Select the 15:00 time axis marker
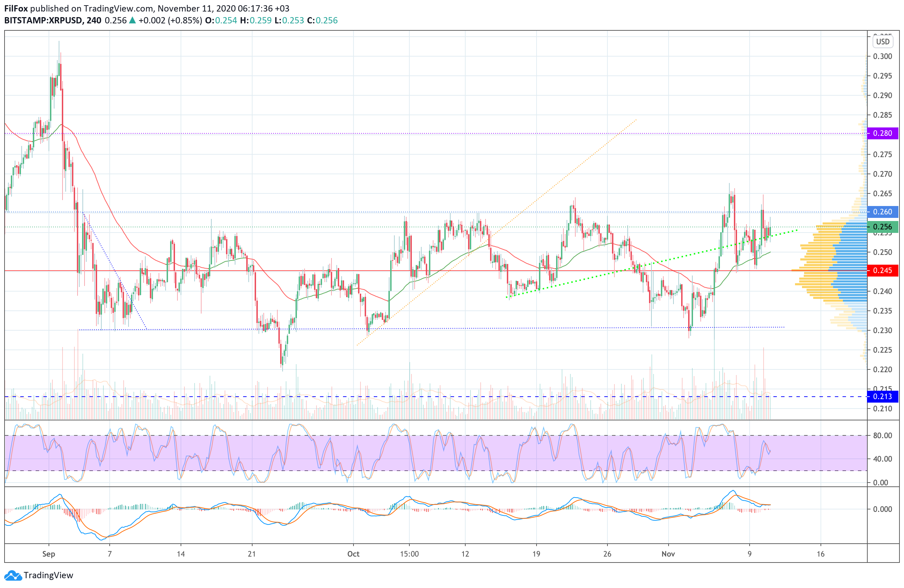Viewport: 904px width, 588px height. coord(409,554)
